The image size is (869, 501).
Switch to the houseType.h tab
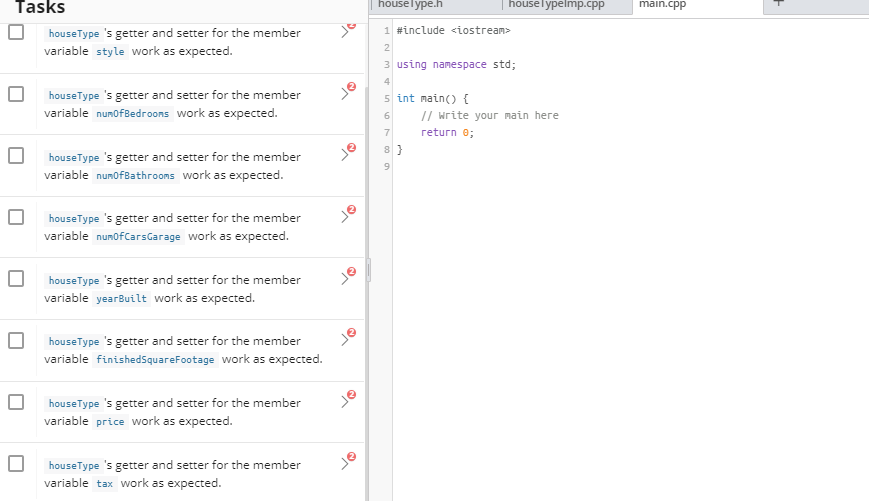coord(436,6)
